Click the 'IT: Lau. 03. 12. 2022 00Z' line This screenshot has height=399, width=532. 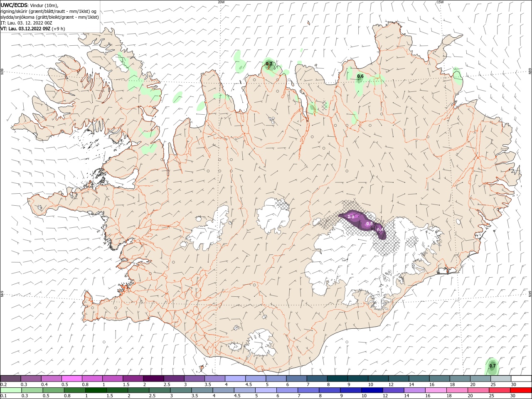(x=26, y=23)
